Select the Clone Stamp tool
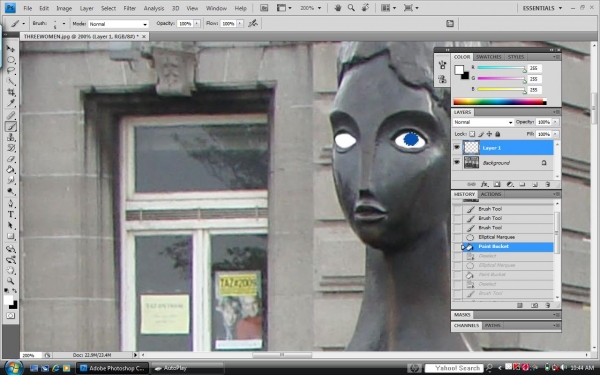This screenshot has height=375, width=600. [11, 137]
